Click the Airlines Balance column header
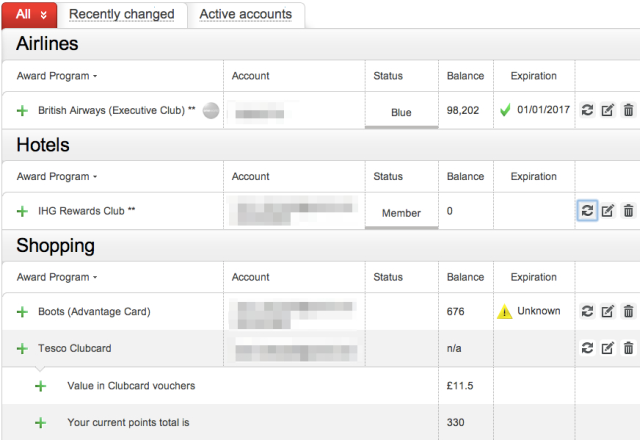 (x=465, y=76)
